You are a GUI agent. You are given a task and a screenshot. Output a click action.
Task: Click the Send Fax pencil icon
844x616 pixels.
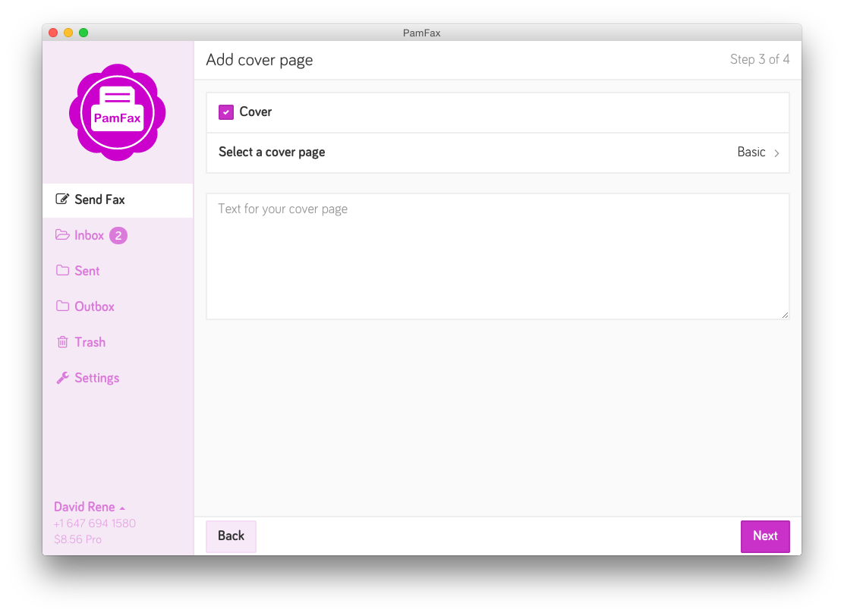(x=62, y=199)
